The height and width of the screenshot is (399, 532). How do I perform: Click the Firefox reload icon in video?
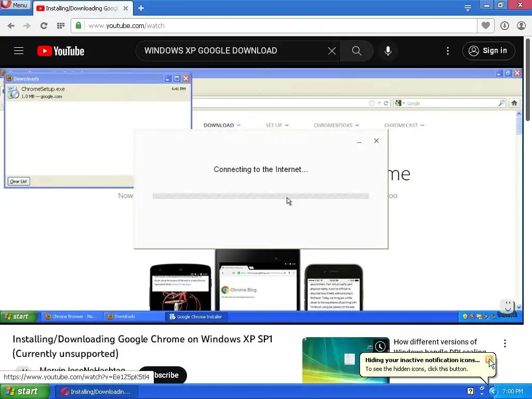point(386,103)
